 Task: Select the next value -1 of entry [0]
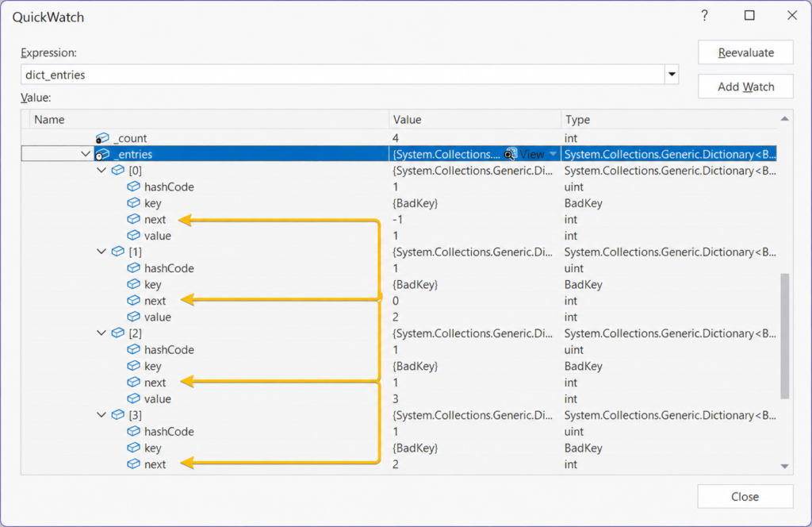point(398,219)
